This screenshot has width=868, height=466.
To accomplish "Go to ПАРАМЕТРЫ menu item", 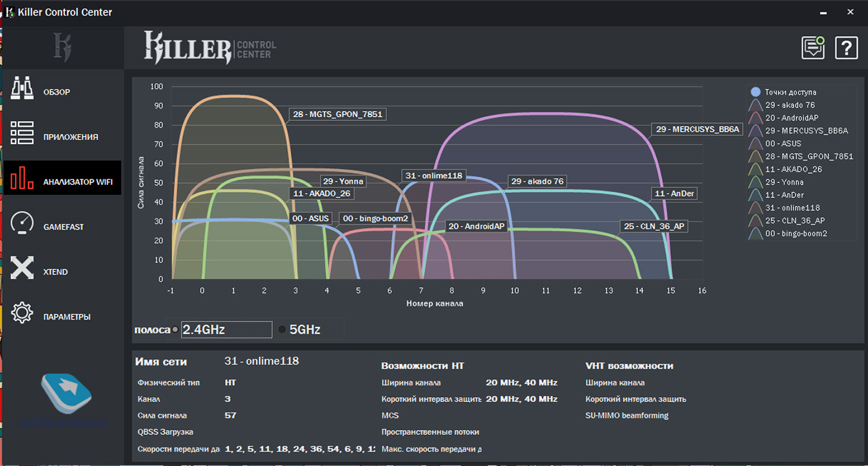I will coord(67,316).
